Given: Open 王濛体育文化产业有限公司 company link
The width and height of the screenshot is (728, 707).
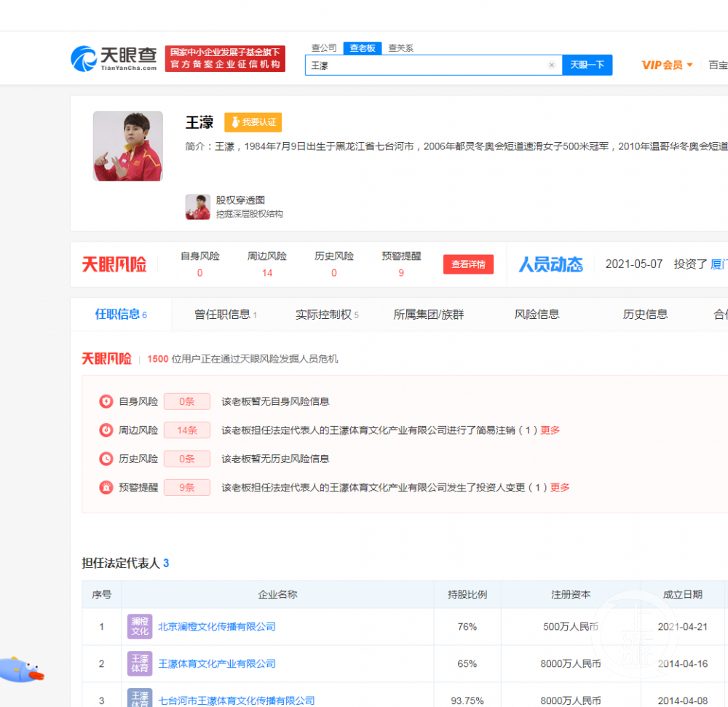Looking at the screenshot, I should [218, 663].
